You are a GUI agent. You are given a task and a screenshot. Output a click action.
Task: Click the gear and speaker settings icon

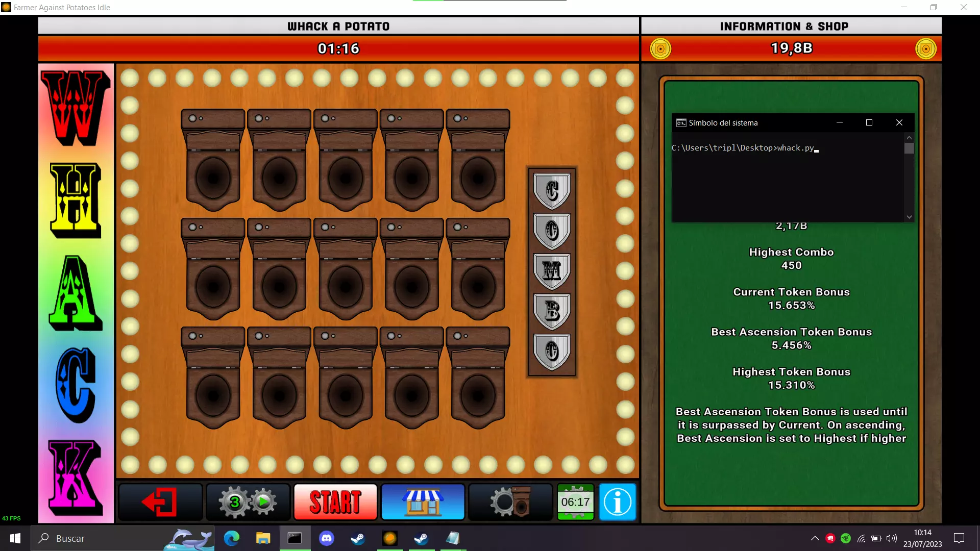[x=510, y=502]
